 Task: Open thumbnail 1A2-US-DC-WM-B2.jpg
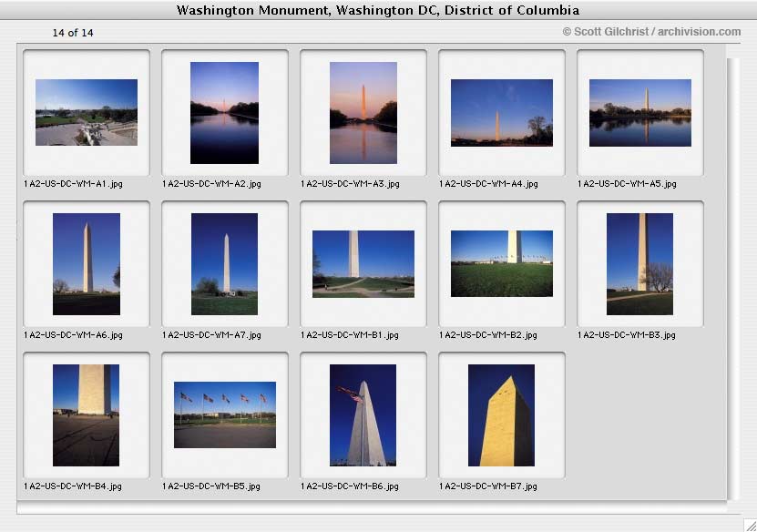(502, 263)
